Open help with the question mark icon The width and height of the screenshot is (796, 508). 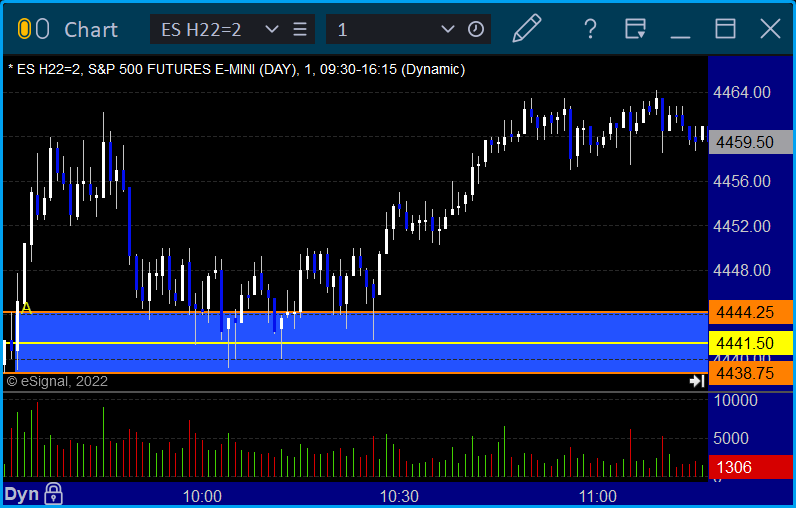[x=590, y=29]
